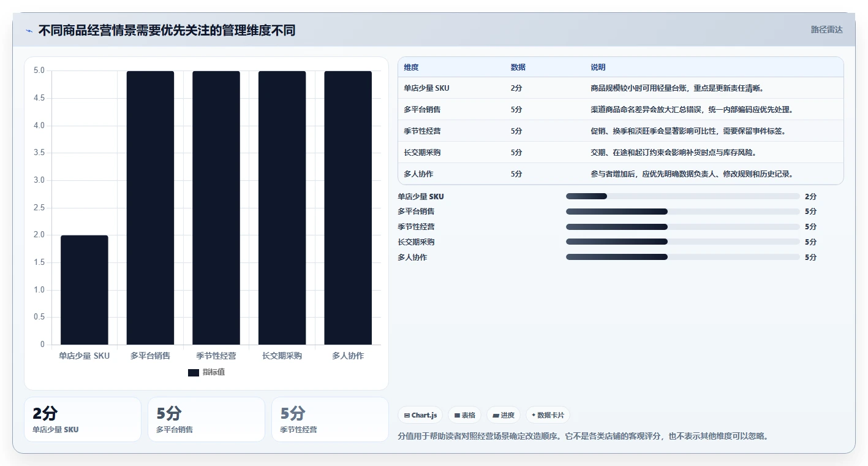The image size is (868, 466).
Task: Click 多人协作 table row name
Action: [x=418, y=174]
